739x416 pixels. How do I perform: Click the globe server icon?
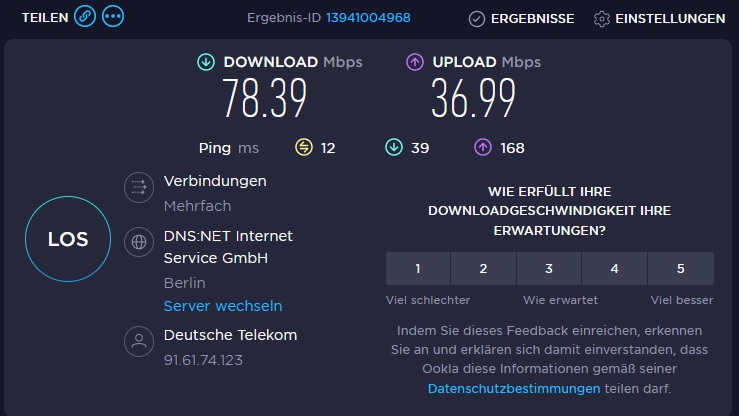click(x=139, y=242)
